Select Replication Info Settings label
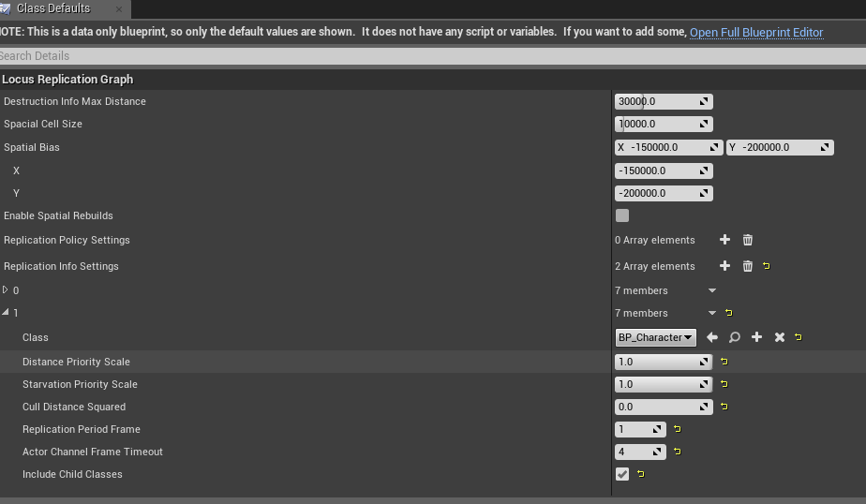 point(61,266)
